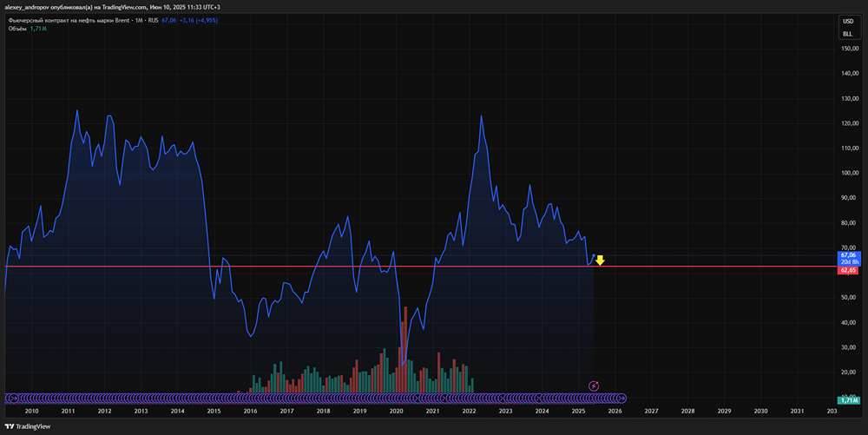Select the yellow down arrow drawing on chart
The image size is (868, 435).
click(x=600, y=260)
